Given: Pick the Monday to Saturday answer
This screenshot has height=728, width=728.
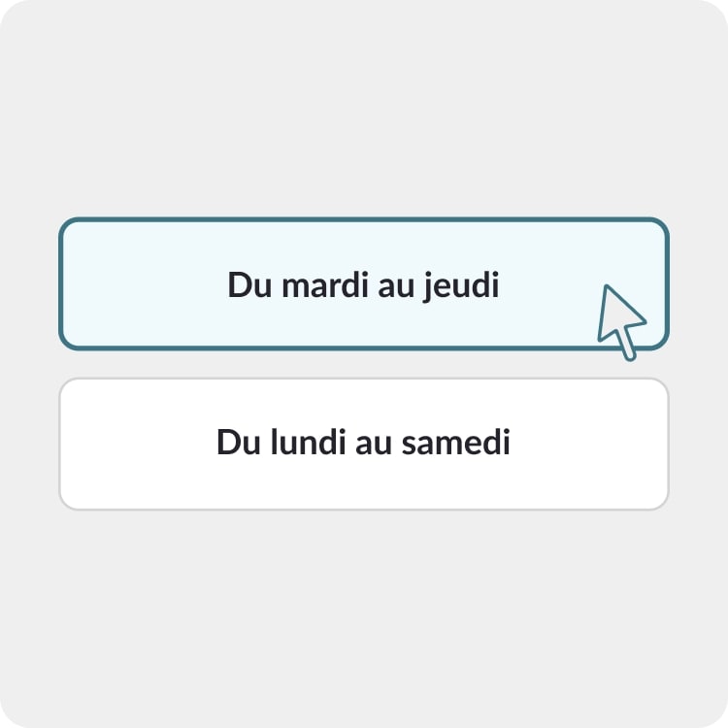Looking at the screenshot, I should point(363,444).
